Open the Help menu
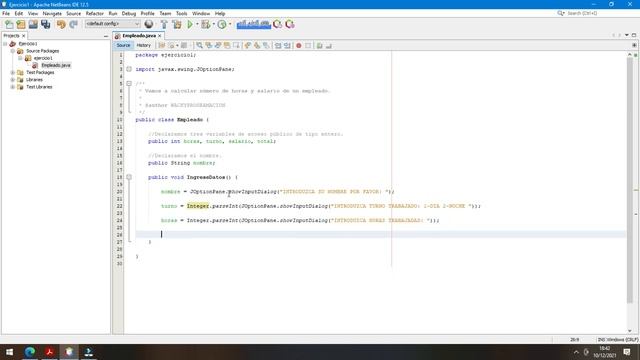This screenshot has width=640, height=360. tap(220, 13)
